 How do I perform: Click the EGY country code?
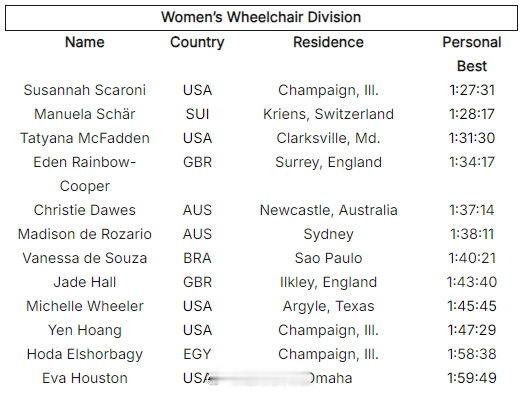(197, 354)
